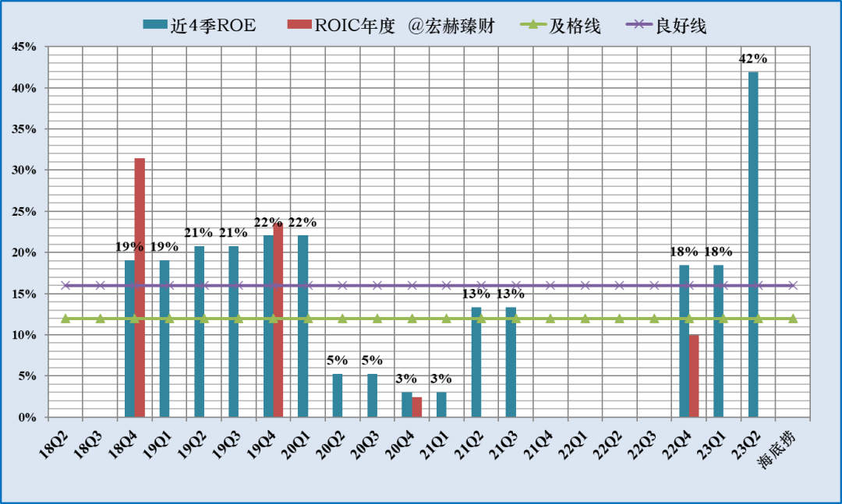Screen dimensions: 842x504
Task: Click the 18Q2 x-axis label
Action: pos(55,444)
